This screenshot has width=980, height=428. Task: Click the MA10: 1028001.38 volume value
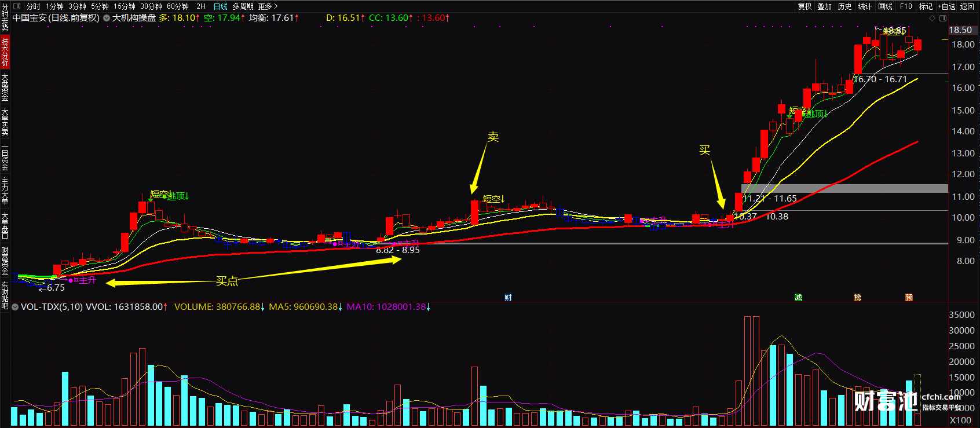389,307
